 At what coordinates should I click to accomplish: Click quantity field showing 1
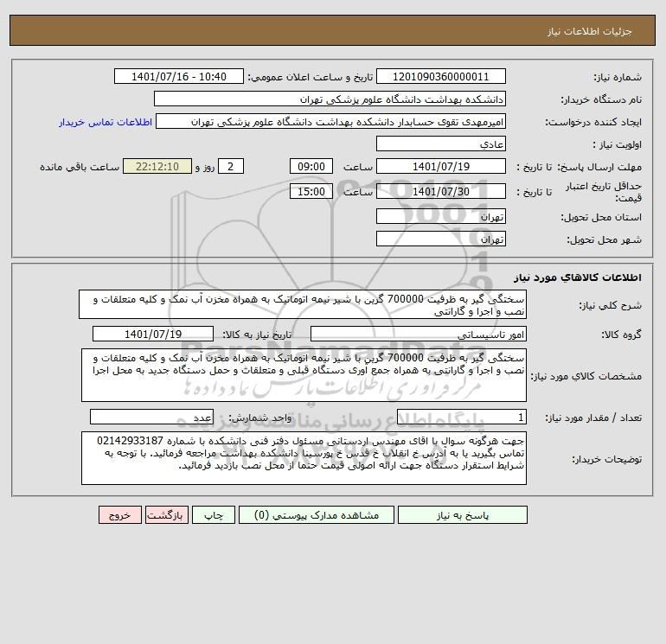[x=462, y=418]
